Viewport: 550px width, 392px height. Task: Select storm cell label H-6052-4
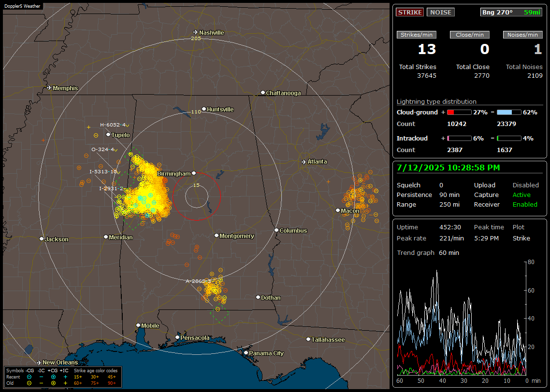pyautogui.click(x=113, y=125)
